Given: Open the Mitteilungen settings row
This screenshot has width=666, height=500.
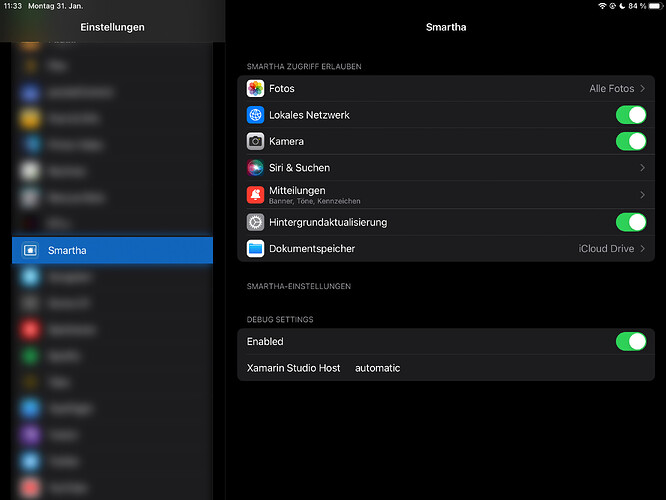Looking at the screenshot, I should tap(440, 195).
